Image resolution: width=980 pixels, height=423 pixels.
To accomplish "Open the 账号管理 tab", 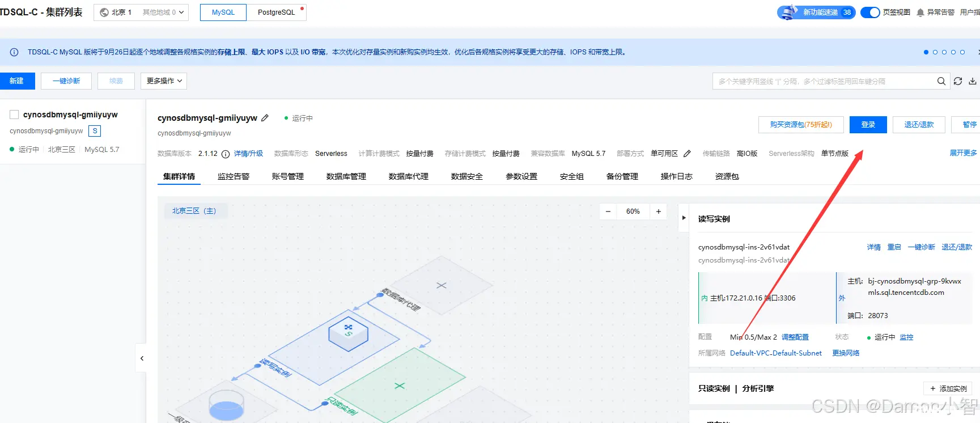I will (288, 176).
